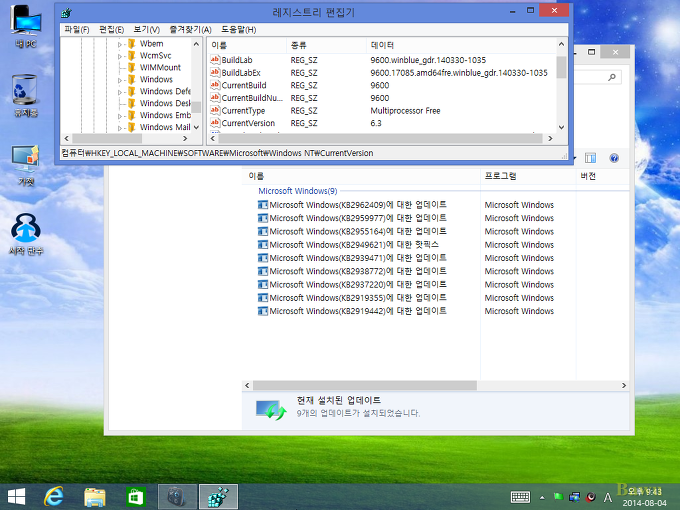
Task: Collapse the Microsoft Windows(9) group
Action: pos(298,191)
